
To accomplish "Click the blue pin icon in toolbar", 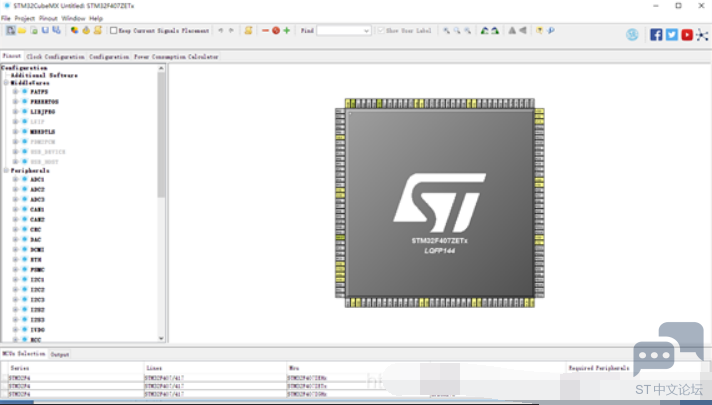I will pyautogui.click(x=551, y=30).
